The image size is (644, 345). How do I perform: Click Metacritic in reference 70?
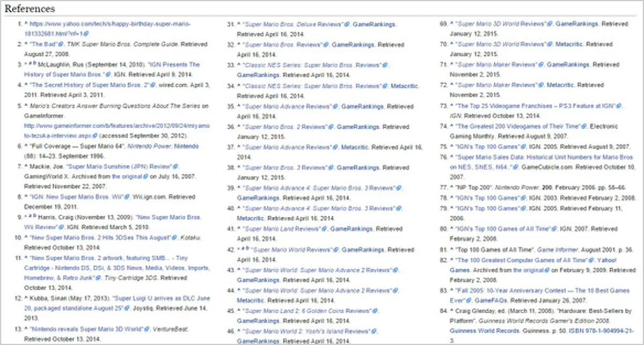569,44
